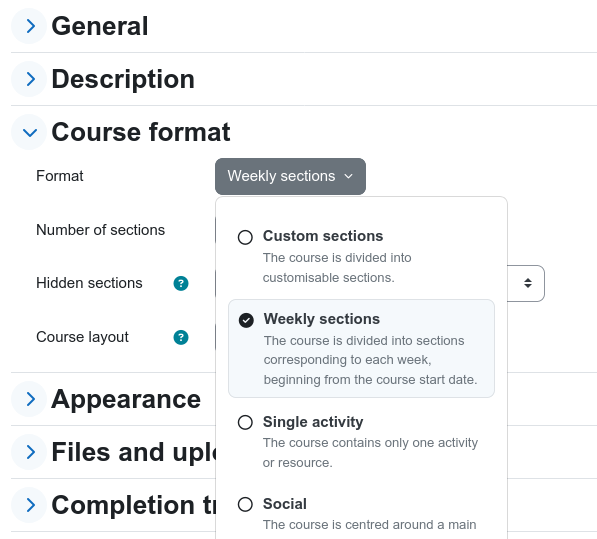Open help icon for Course layout
Screen dimensions: 597x539
tap(181, 337)
